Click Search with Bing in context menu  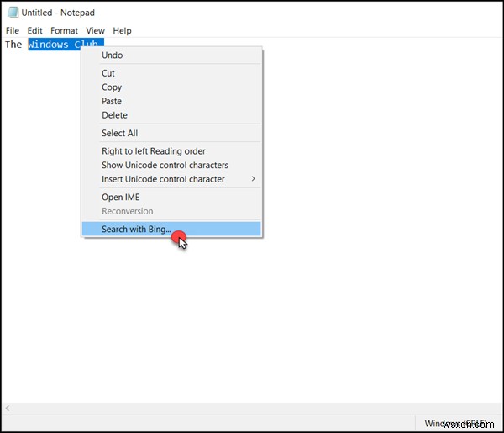171,229
